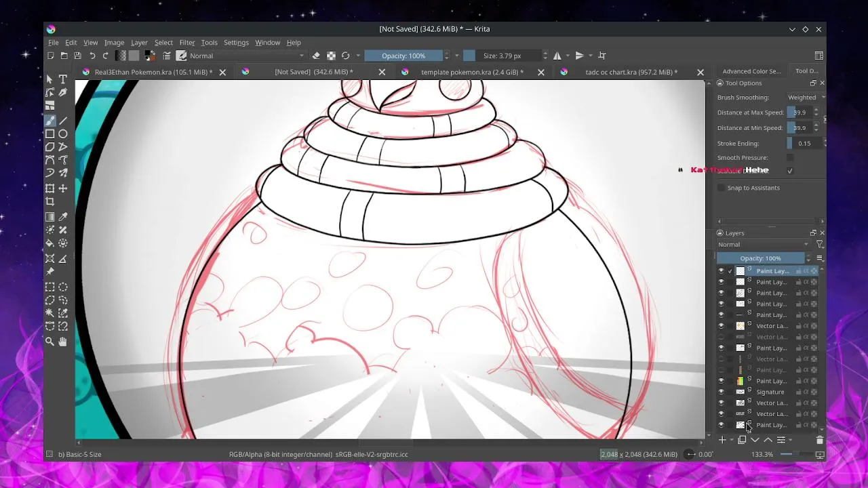Screen dimensions: 868x488
Task: Select the Reference Images pin tool
Action: [x=50, y=272]
